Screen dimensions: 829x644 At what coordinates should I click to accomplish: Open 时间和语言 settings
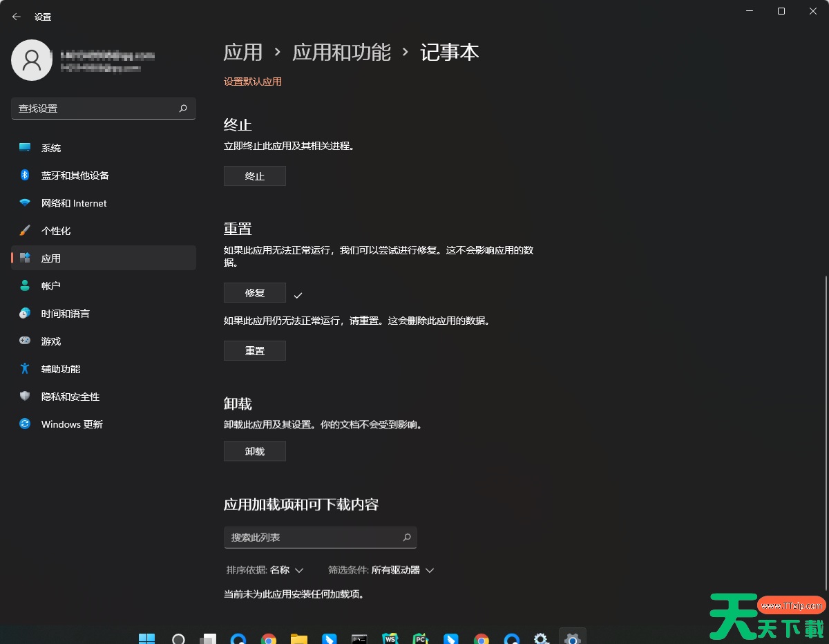[104, 314]
